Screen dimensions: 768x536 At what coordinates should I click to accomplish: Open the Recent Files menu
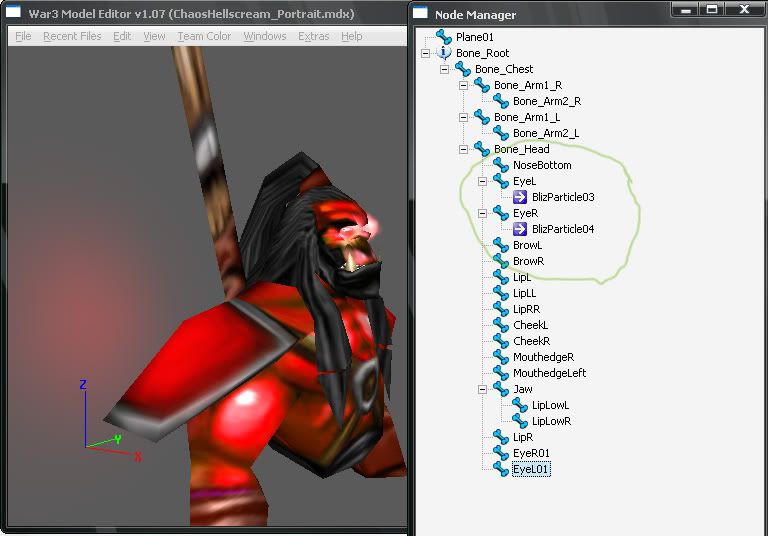(x=72, y=36)
